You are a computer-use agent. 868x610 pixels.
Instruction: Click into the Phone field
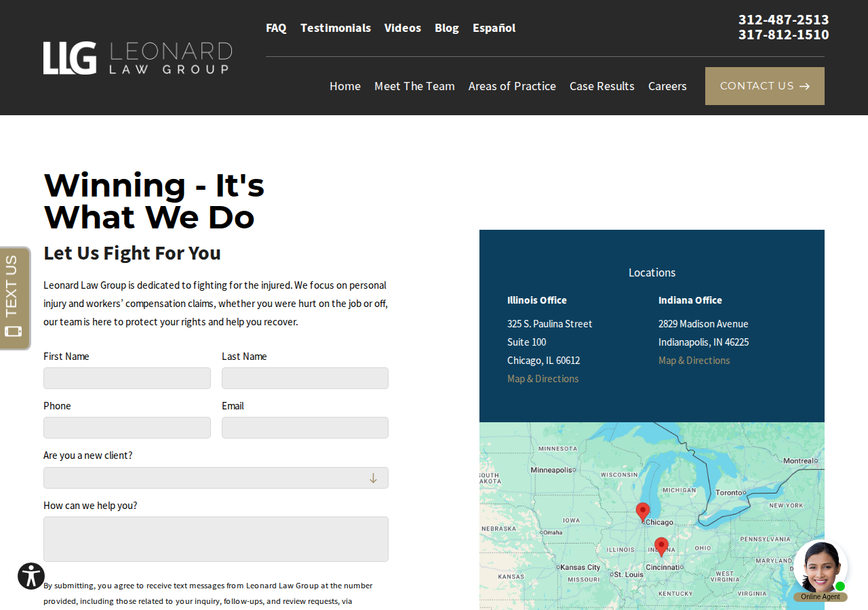click(127, 428)
